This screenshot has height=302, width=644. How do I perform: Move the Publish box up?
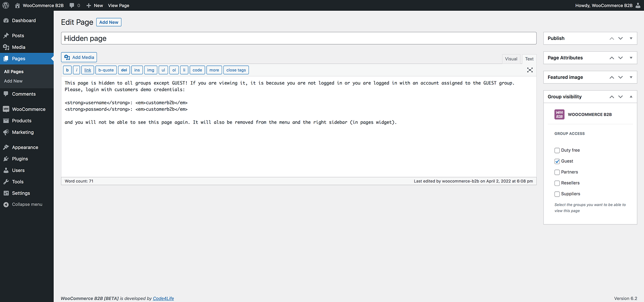point(612,38)
